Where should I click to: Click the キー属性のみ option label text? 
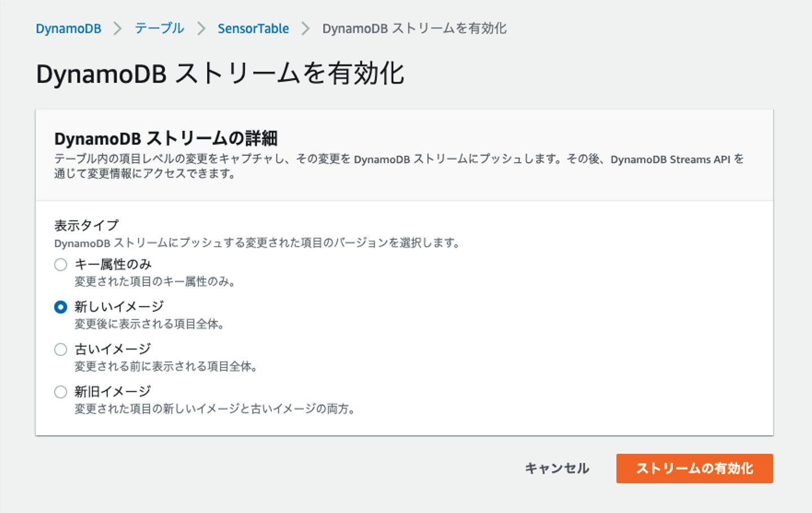click(x=113, y=264)
